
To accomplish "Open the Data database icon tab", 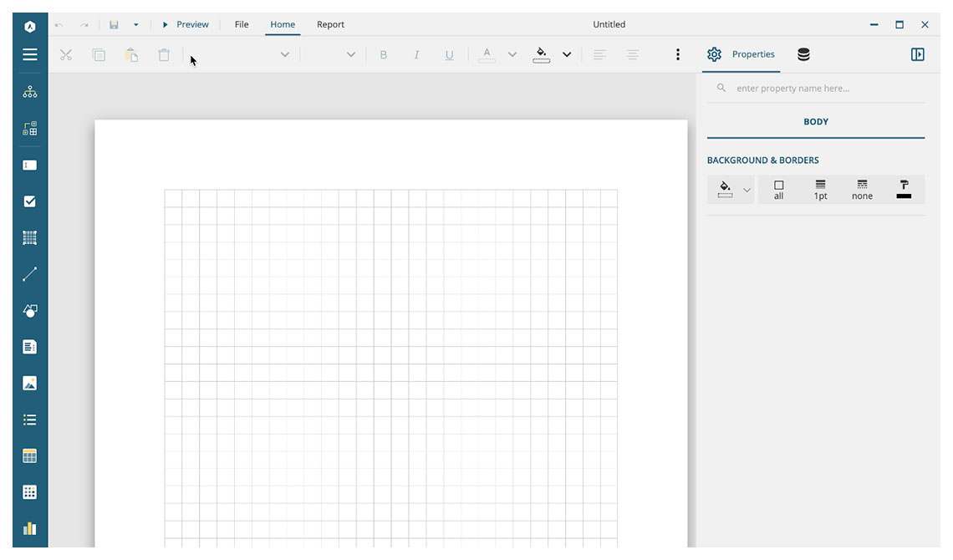I will point(803,54).
